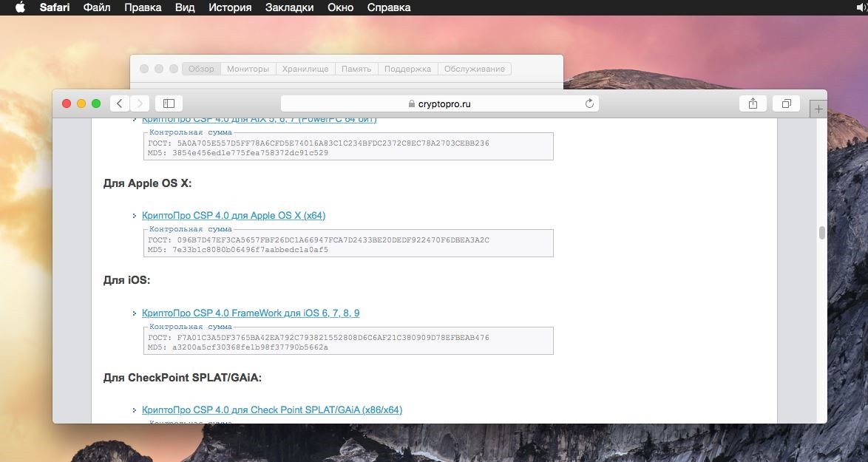The image size is (868, 462).
Task: Open КриптоПро CSP 4.0 для Check Point SPLAT/GAiA link
Action: click(x=272, y=410)
